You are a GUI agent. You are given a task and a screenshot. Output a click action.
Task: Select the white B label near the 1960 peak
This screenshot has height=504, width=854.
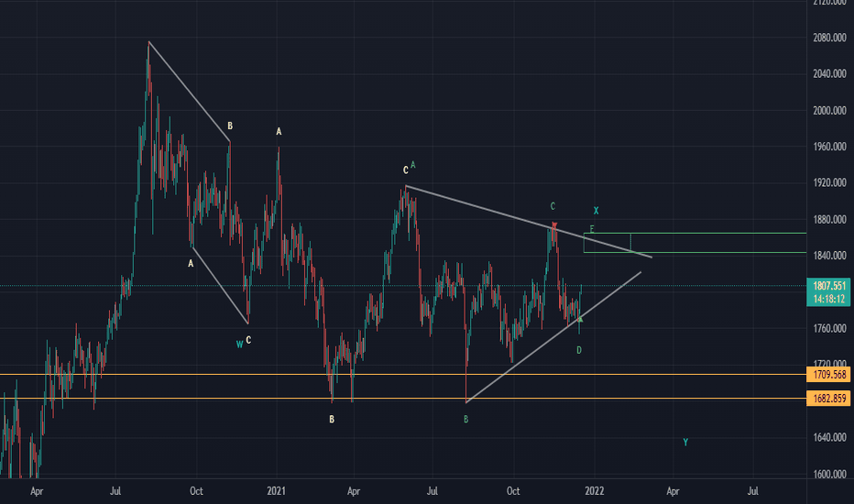click(x=230, y=126)
